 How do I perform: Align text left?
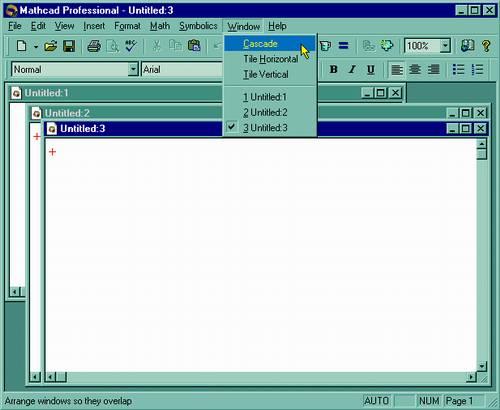pyautogui.click(x=397, y=69)
